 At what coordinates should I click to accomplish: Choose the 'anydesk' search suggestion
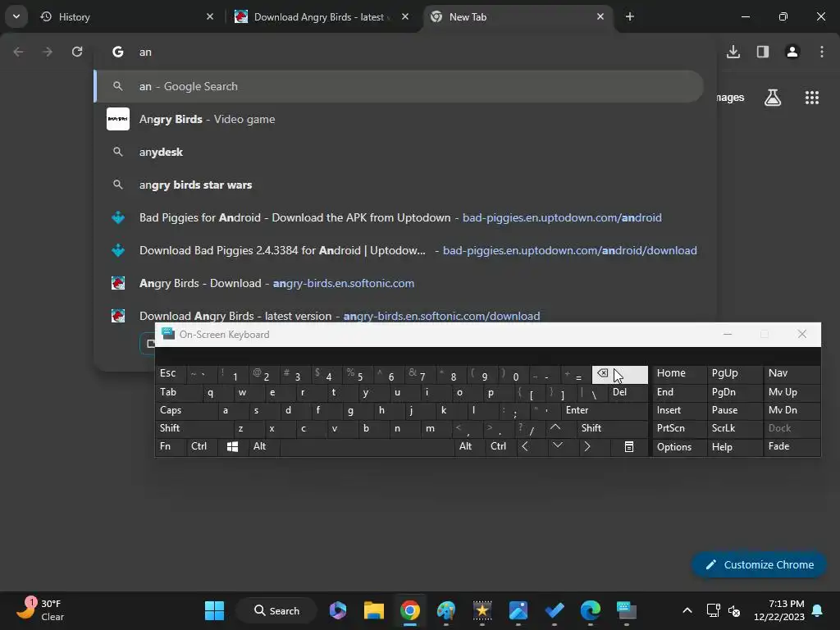pos(399,152)
